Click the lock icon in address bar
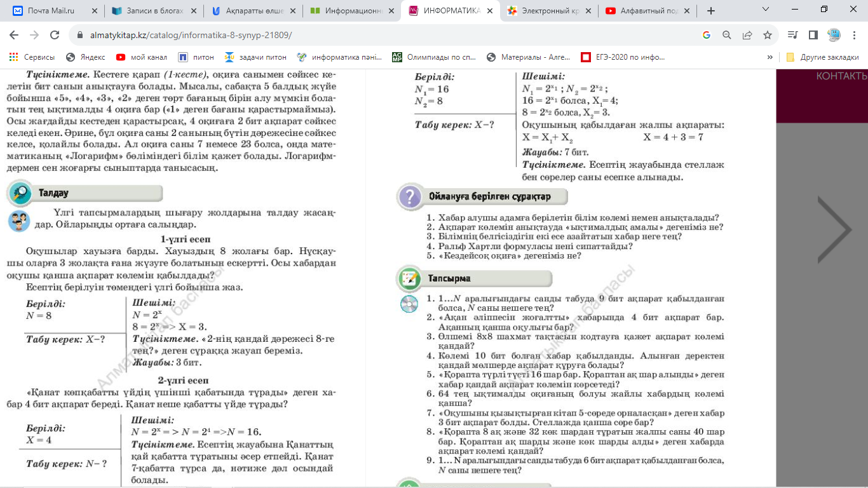The width and height of the screenshot is (868, 488). point(80,36)
